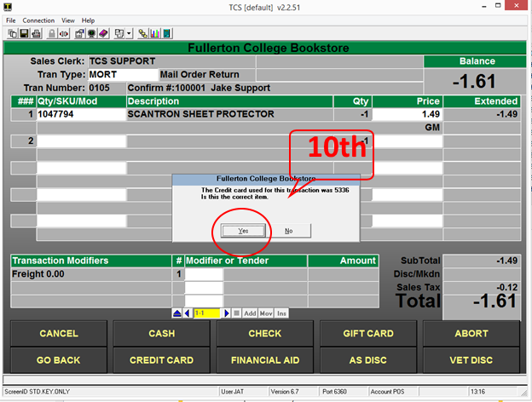Viewport: 532px width, 402px height.
Task: Click the CASH tender button
Action: (x=161, y=334)
